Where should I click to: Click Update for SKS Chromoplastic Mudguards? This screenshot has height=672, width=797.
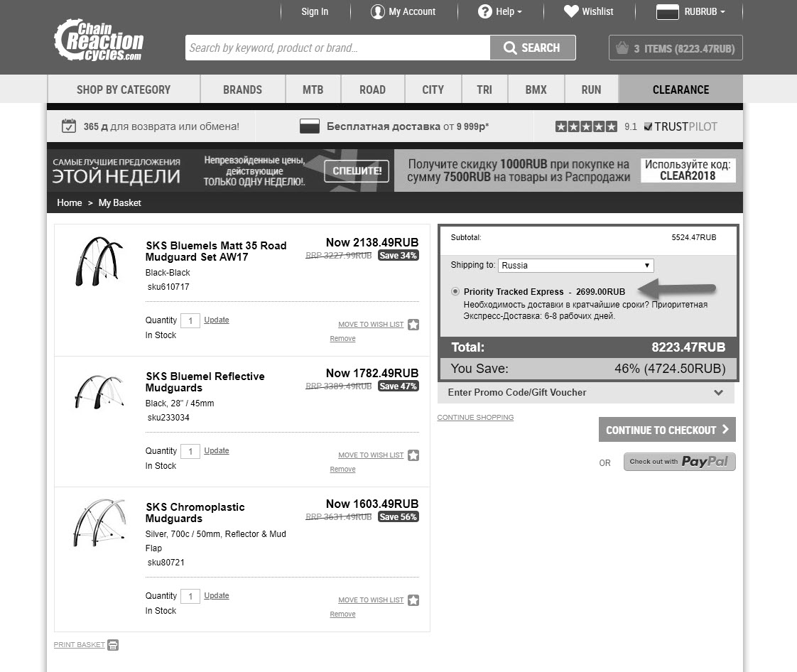217,595
